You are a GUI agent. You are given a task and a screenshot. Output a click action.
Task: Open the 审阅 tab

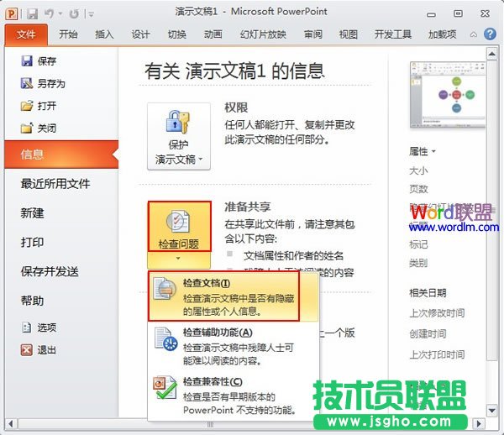(x=313, y=34)
